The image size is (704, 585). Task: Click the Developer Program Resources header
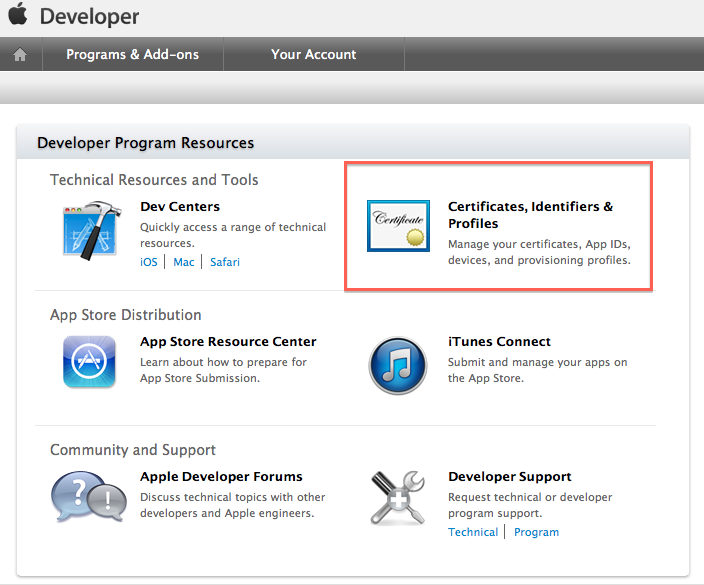(x=145, y=143)
